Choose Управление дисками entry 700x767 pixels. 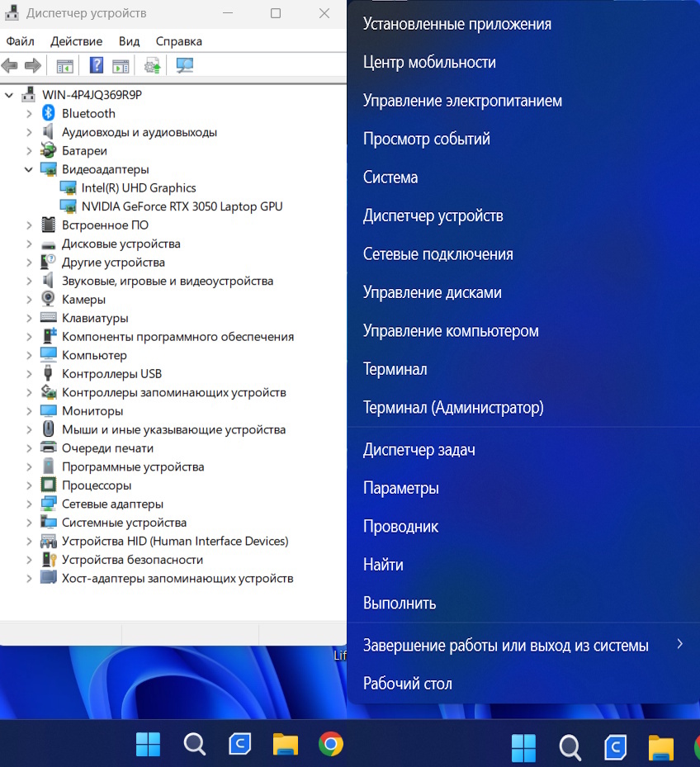coord(523,292)
